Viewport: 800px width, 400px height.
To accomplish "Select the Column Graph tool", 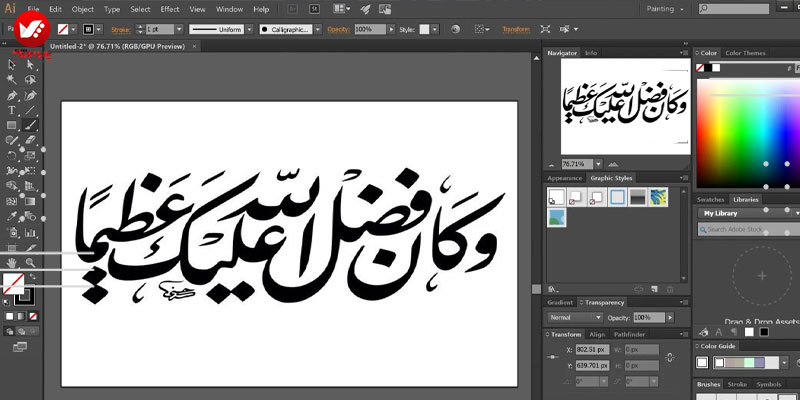I will coord(30,233).
